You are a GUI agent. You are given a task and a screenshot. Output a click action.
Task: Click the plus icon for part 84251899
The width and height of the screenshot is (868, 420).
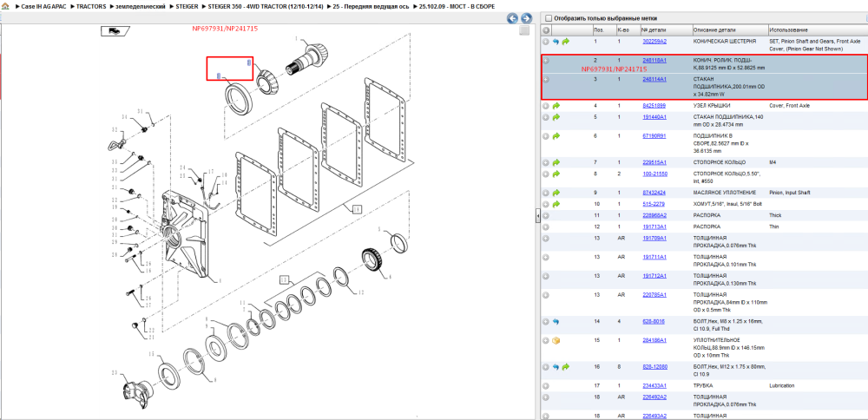tap(546, 105)
